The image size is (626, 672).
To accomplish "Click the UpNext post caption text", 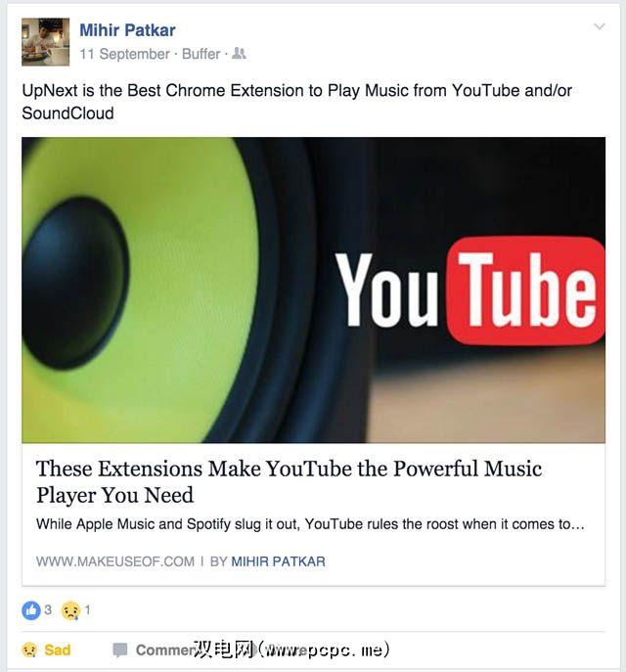I will 296,102.
